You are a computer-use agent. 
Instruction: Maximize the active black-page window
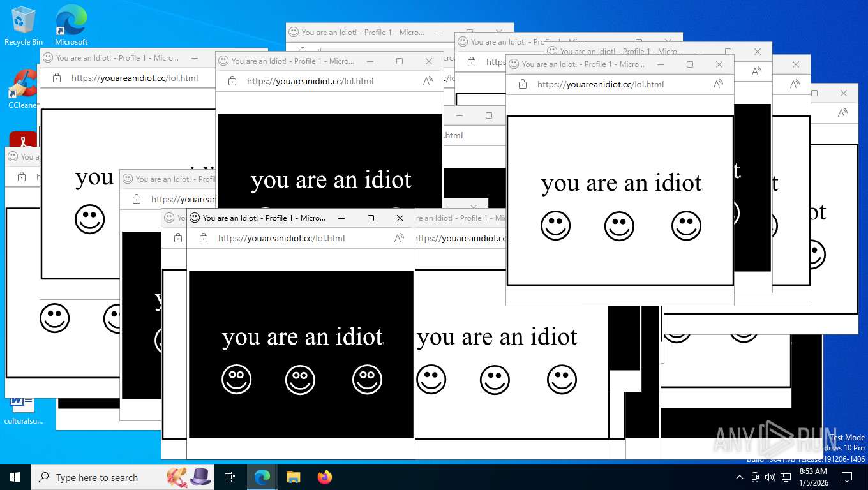(371, 218)
